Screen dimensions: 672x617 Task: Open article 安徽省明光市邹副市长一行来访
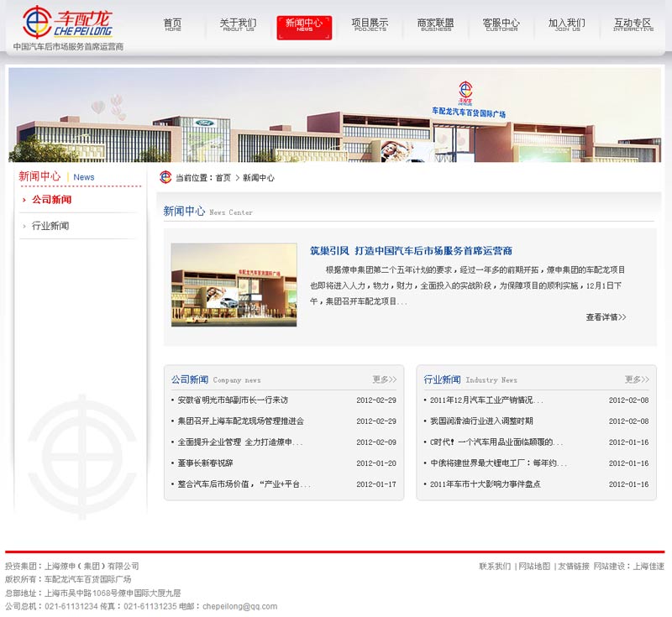(x=233, y=400)
